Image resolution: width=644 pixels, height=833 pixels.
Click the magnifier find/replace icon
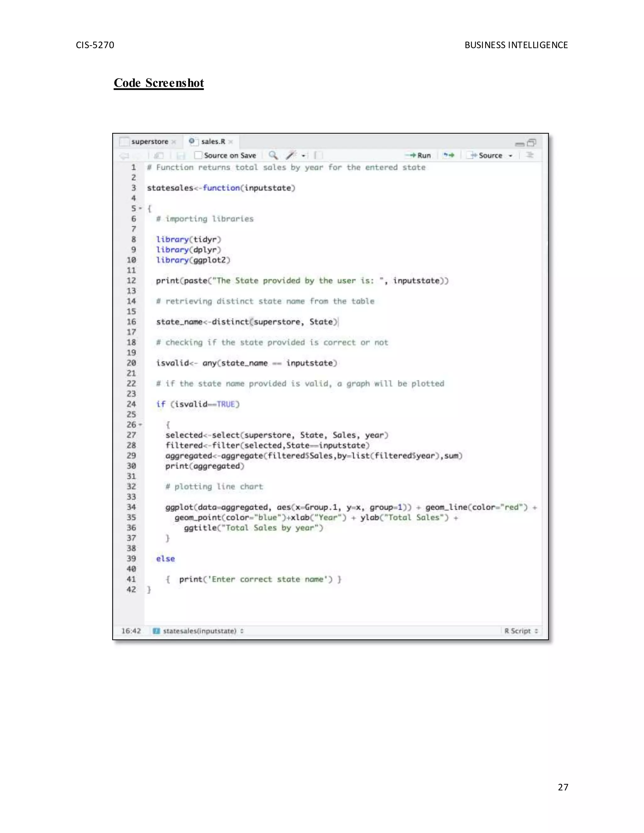click(273, 155)
